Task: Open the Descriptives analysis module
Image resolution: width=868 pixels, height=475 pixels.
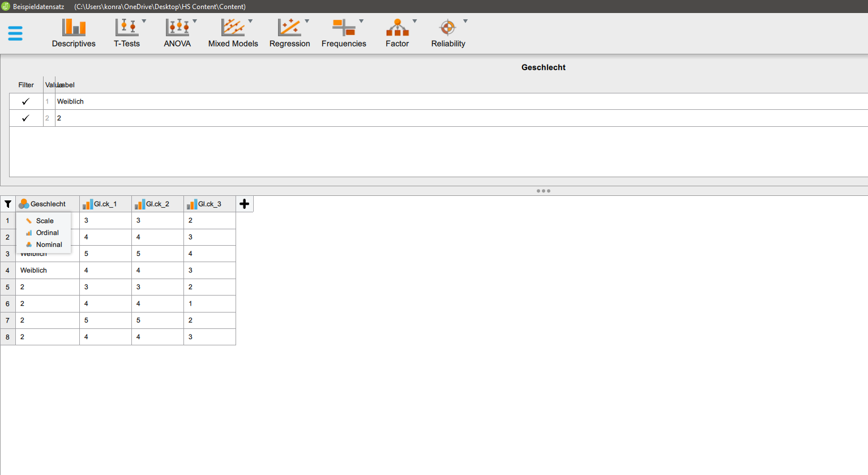Action: 74,33
